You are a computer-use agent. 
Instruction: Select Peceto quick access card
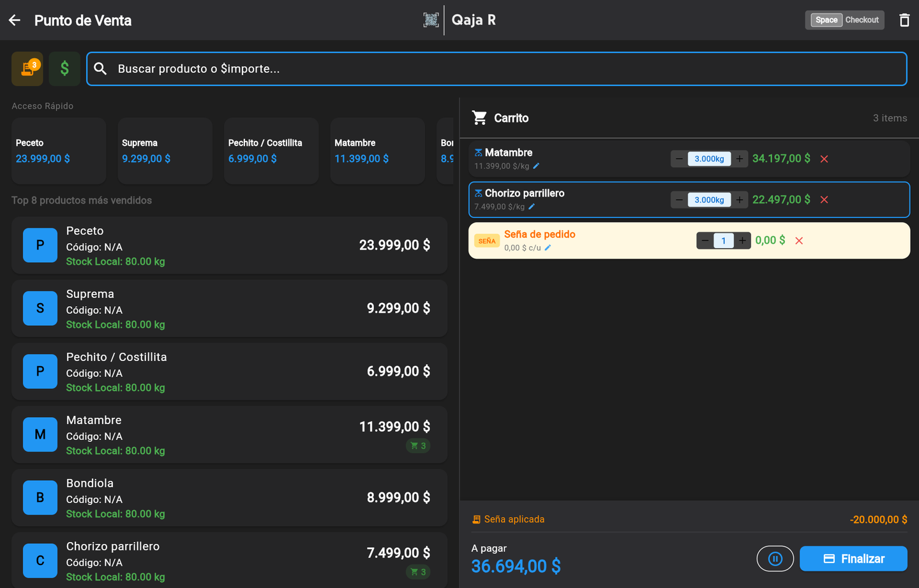[x=59, y=151]
